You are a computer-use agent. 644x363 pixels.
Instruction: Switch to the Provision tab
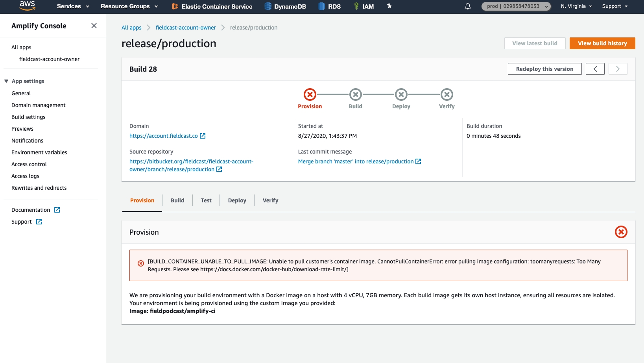tap(142, 200)
